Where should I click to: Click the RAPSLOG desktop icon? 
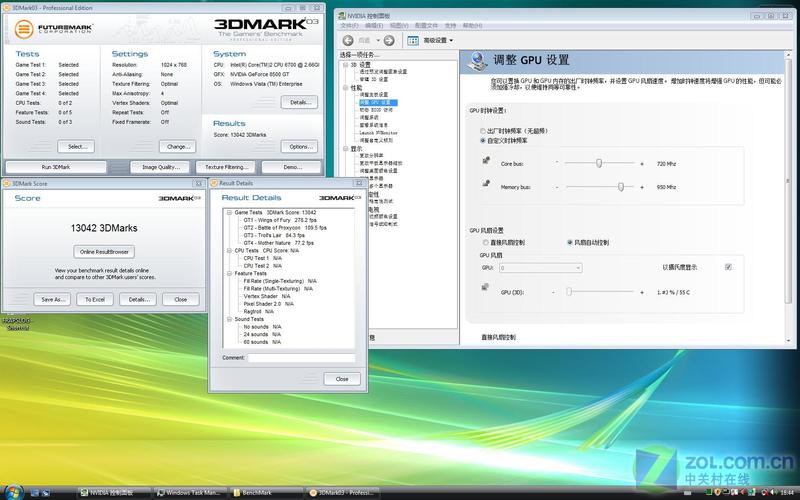pos(17,321)
